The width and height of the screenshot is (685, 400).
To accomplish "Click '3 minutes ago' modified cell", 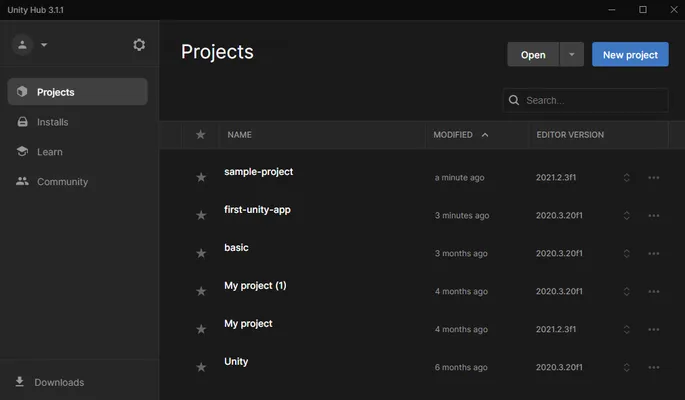I will [462, 215].
